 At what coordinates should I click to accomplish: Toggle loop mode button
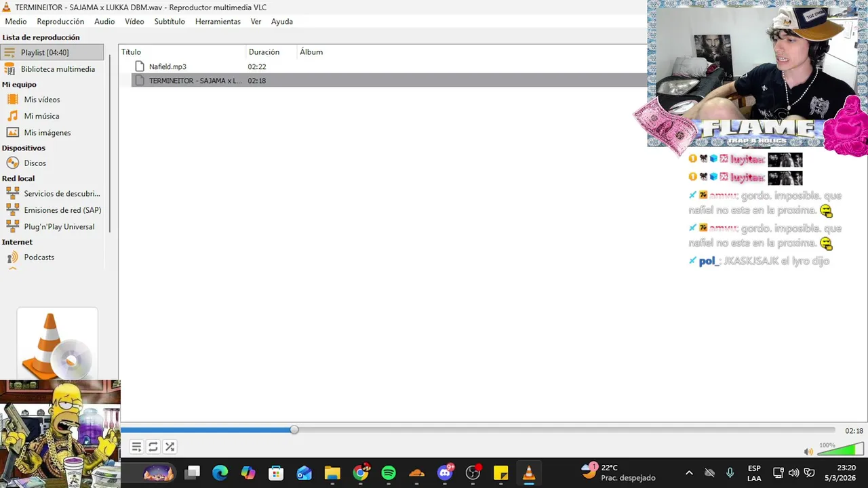[x=153, y=447]
